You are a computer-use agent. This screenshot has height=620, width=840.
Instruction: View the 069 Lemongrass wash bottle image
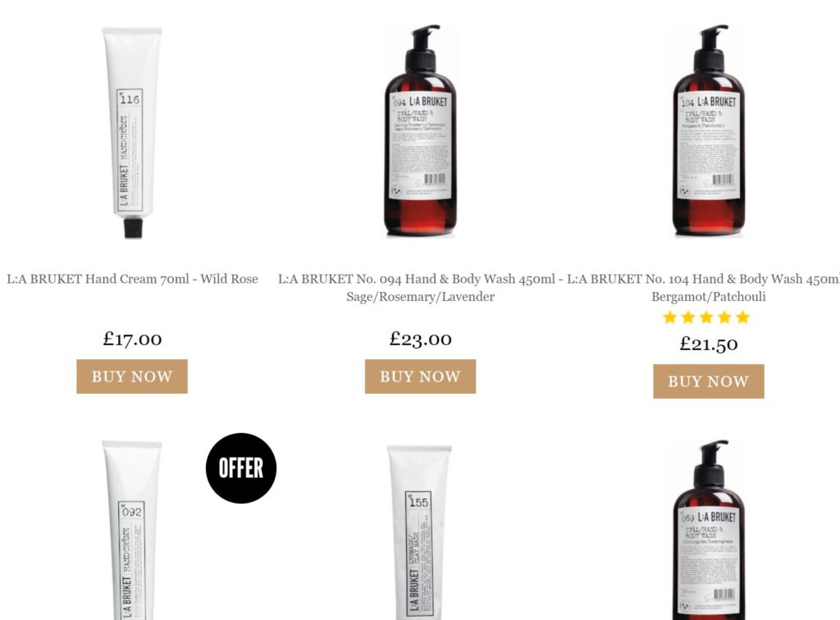pos(708,530)
